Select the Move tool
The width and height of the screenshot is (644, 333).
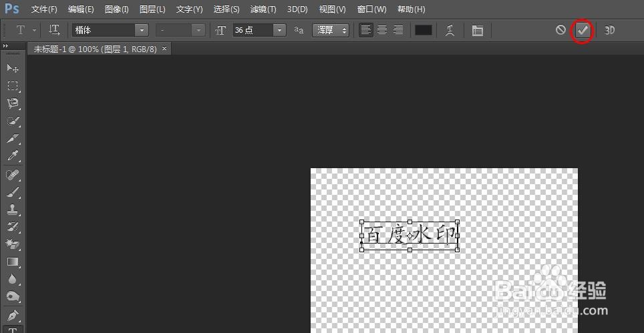point(13,68)
